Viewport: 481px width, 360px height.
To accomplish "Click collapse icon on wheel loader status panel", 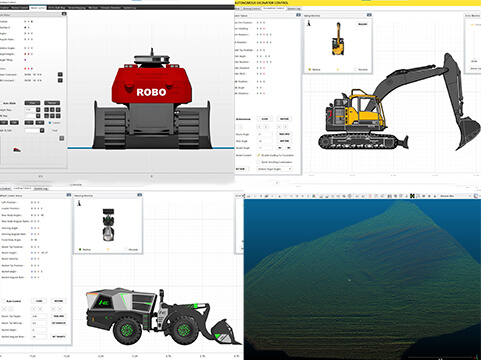I will (69, 195).
